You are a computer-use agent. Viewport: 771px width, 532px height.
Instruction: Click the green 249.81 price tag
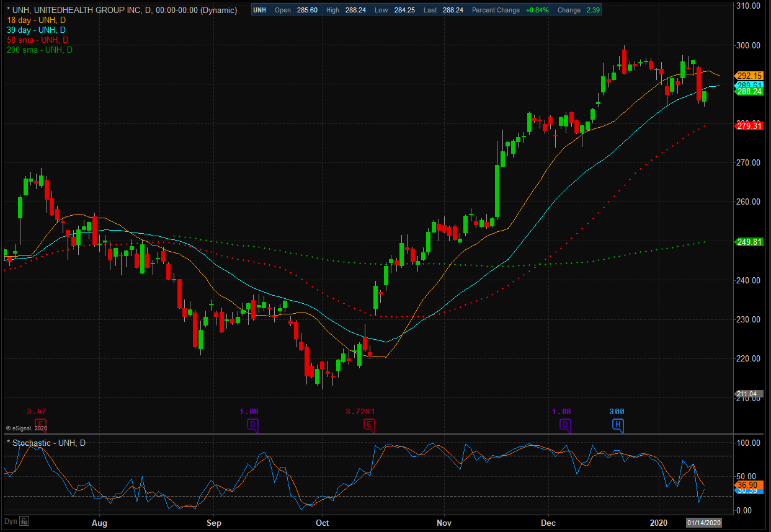tap(749, 242)
